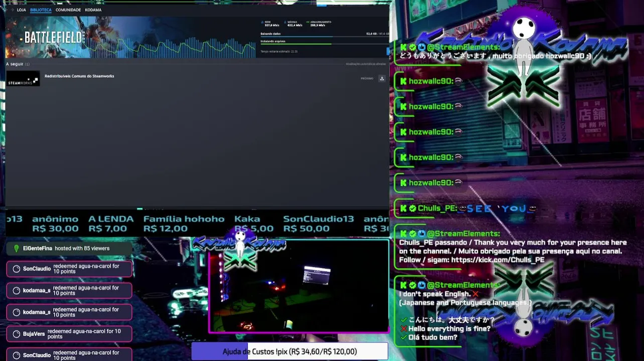The height and width of the screenshot is (361, 644).
Task: Click the 'Ajuda de Custos !pix' goal bar
Action: [x=290, y=351]
